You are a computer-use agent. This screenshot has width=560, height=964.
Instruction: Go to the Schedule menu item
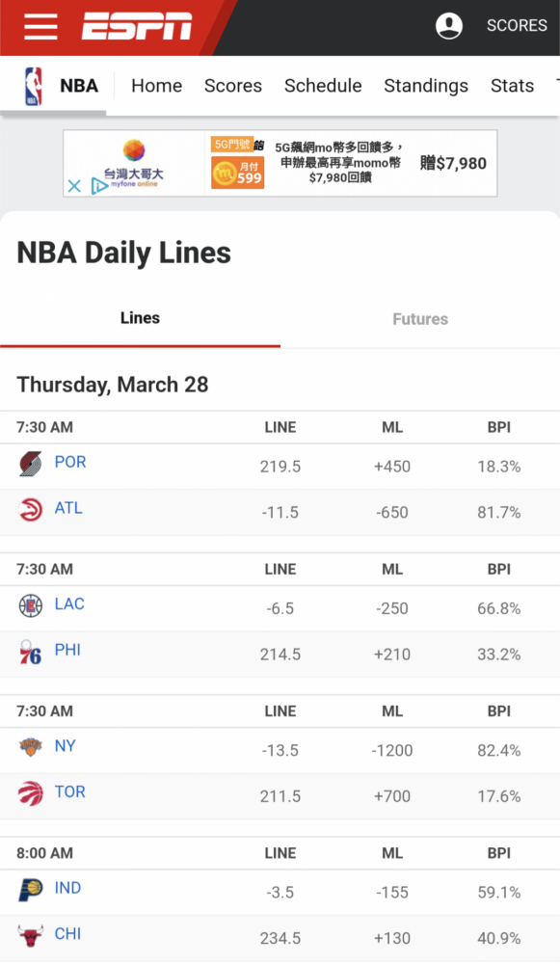[x=323, y=86]
